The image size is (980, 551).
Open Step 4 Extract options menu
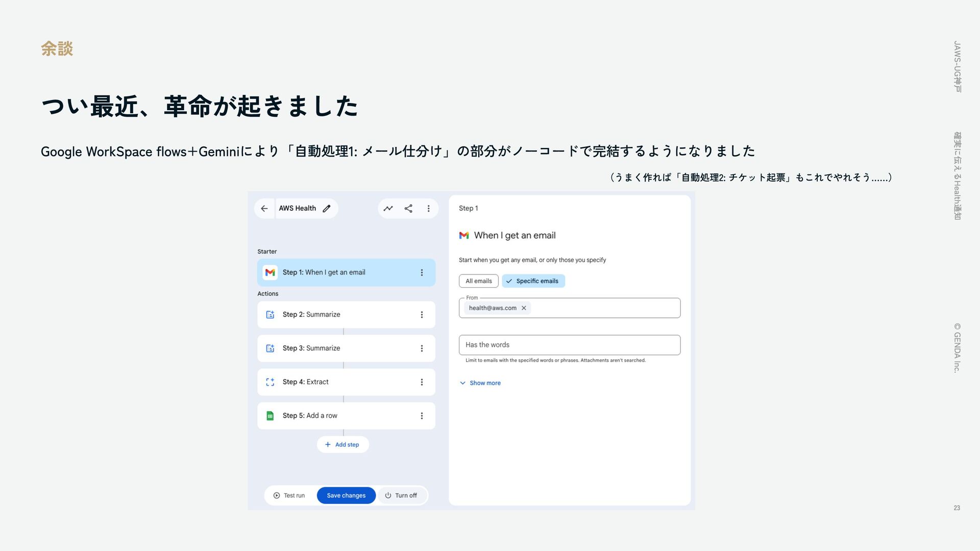point(422,382)
